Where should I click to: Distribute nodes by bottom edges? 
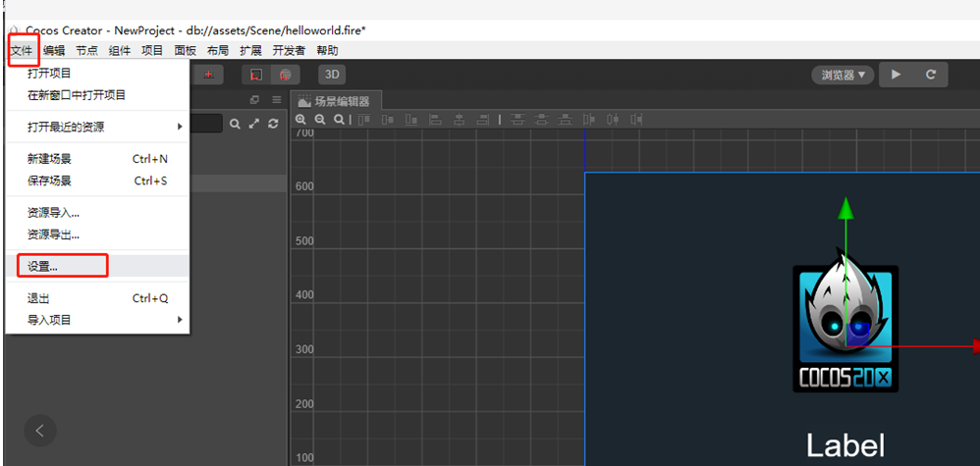(565, 120)
